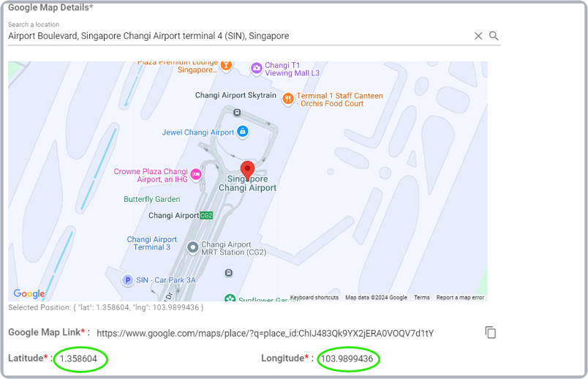The width and height of the screenshot is (588, 379).
Task: Open the Google logo link on map
Action: pyautogui.click(x=29, y=293)
